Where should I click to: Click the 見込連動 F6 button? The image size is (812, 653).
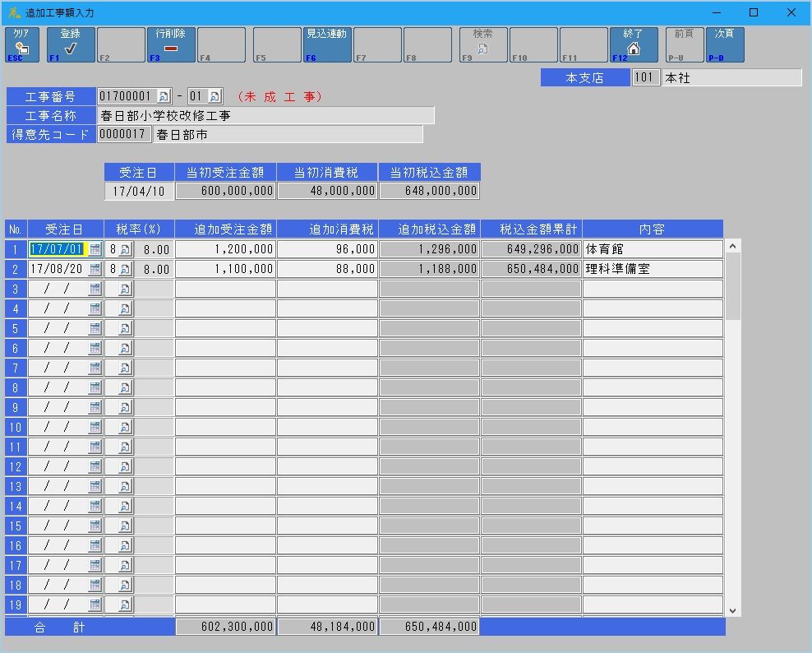click(326, 44)
